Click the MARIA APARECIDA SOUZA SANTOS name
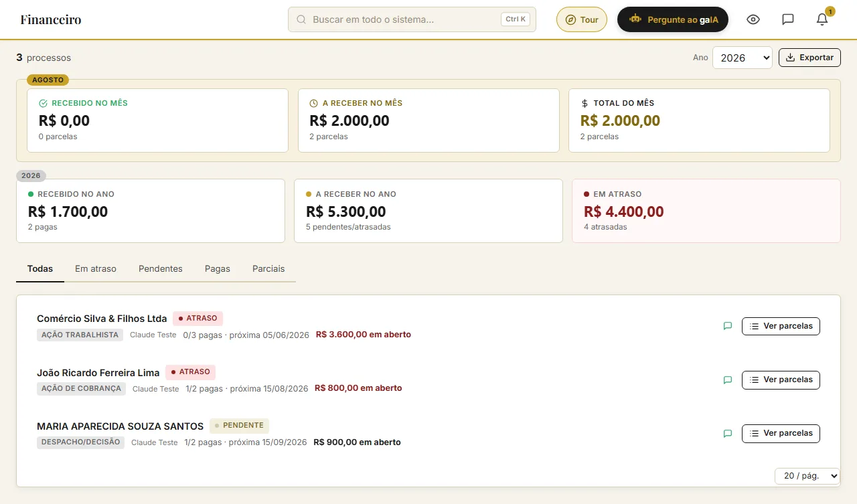 click(120, 426)
